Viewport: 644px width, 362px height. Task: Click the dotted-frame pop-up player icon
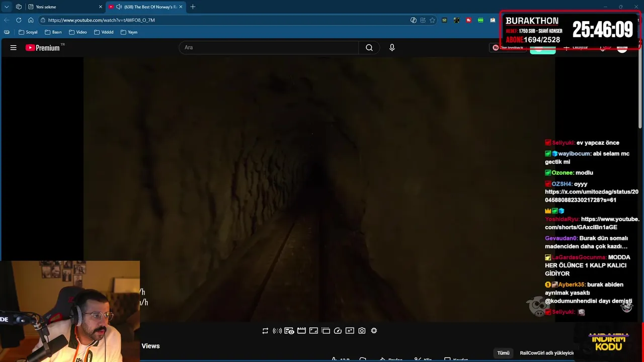tap(326, 331)
